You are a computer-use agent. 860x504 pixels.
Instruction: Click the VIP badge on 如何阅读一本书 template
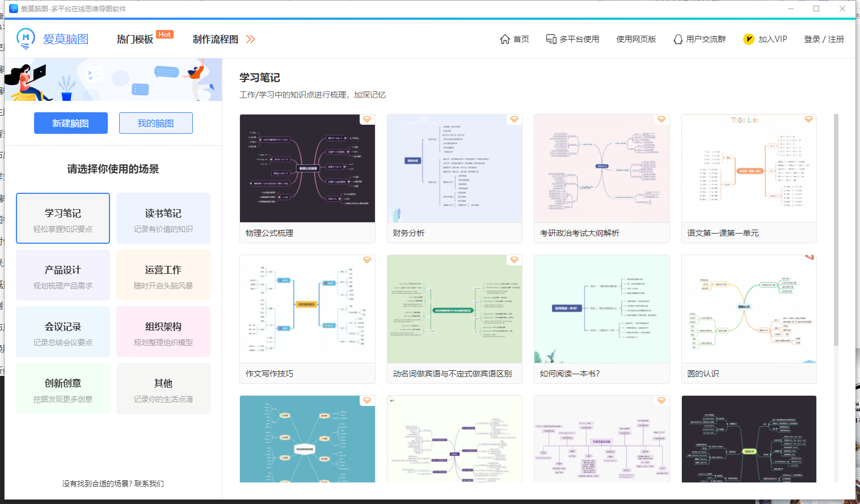pyautogui.click(x=661, y=260)
